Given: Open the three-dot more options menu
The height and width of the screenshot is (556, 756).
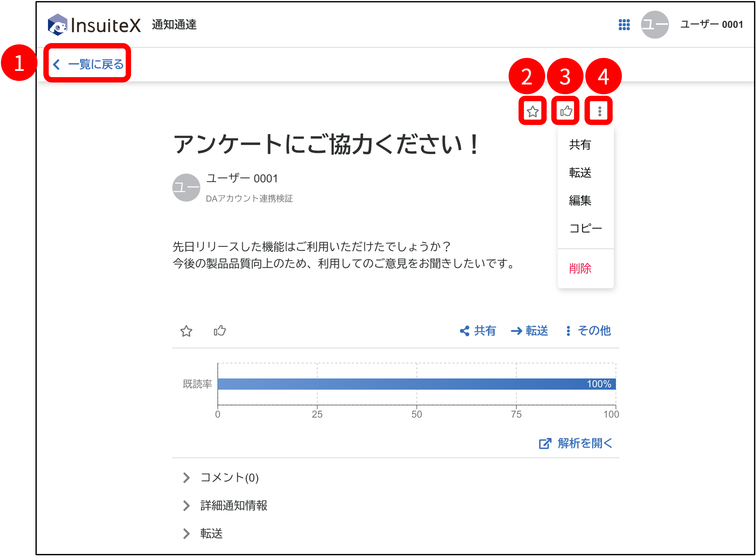Looking at the screenshot, I should pyautogui.click(x=599, y=111).
